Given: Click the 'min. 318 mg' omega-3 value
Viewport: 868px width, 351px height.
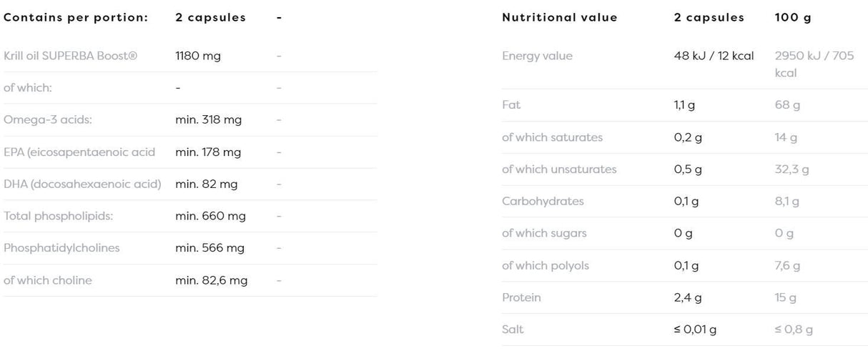Looking at the screenshot, I should pyautogui.click(x=208, y=120).
